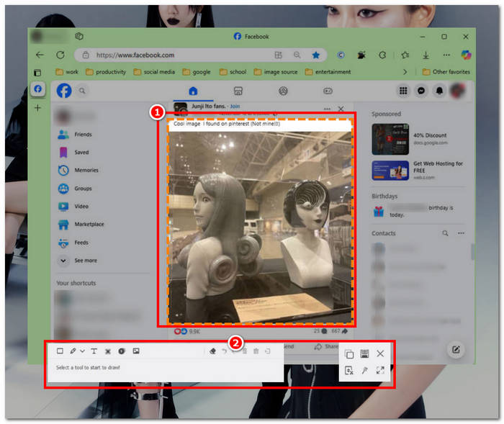This screenshot has height=424, width=504.
Task: Select the step number tool
Action: (122, 351)
